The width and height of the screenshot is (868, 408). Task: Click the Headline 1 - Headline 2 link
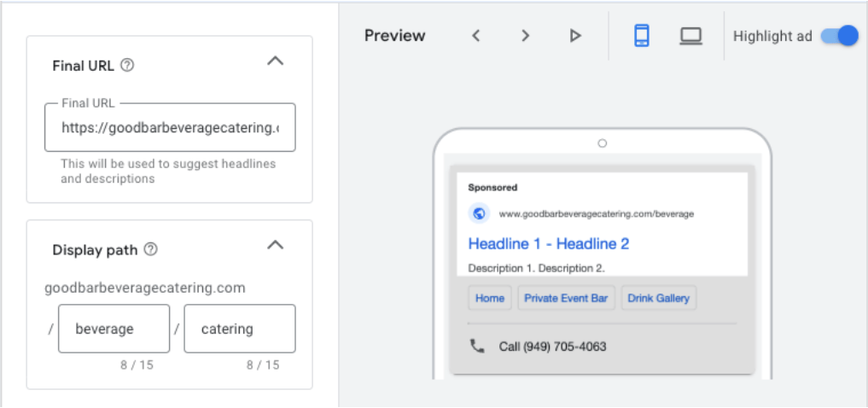pos(549,244)
